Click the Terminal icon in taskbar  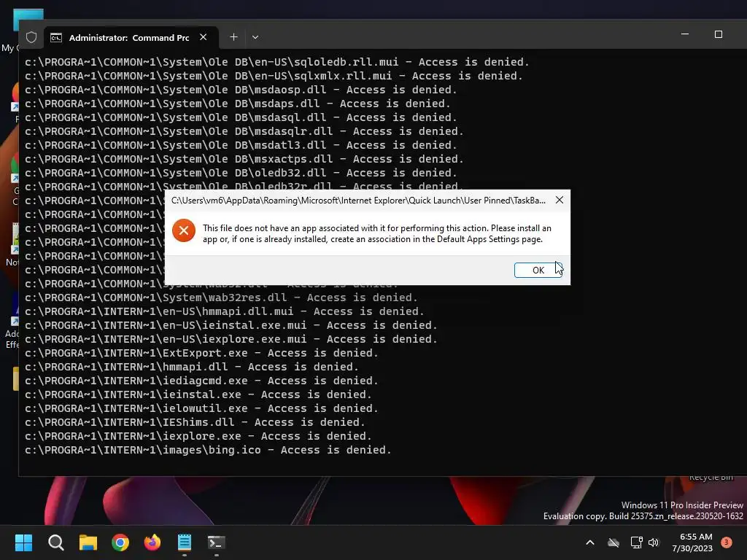[216, 542]
